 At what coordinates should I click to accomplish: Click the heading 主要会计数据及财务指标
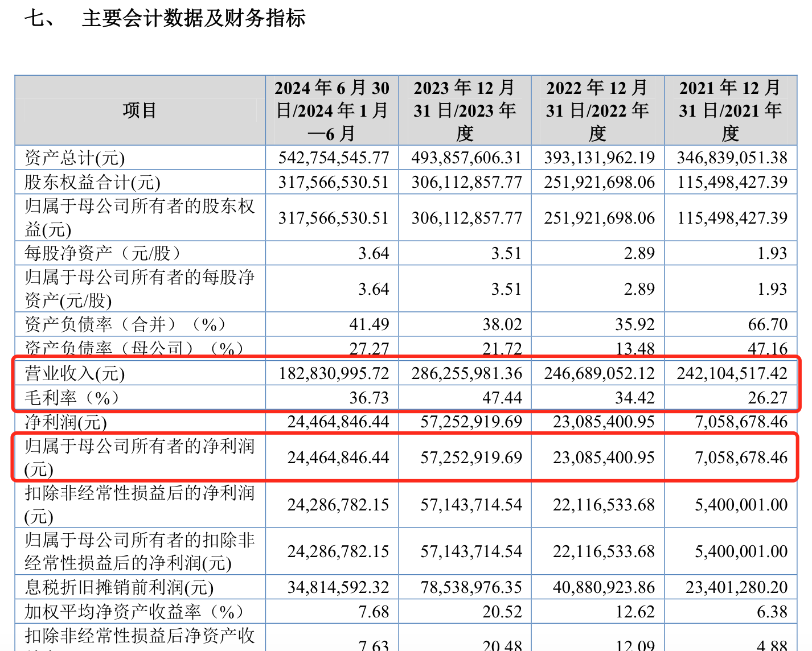click(x=193, y=18)
